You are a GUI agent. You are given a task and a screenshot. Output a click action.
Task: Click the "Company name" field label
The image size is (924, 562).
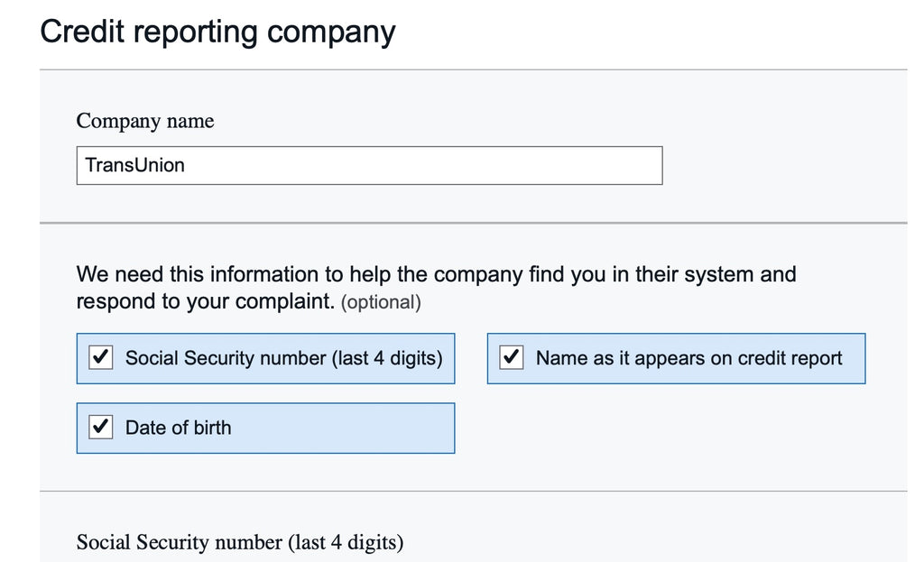[145, 121]
